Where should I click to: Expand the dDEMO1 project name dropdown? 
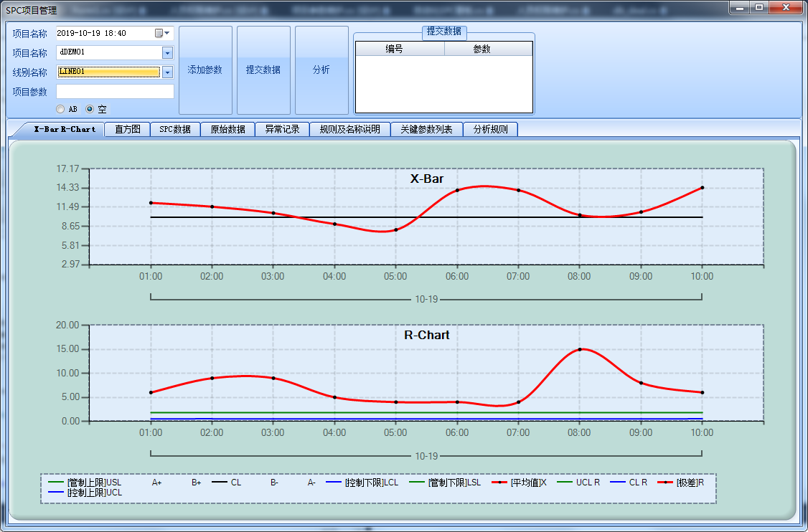click(x=167, y=52)
